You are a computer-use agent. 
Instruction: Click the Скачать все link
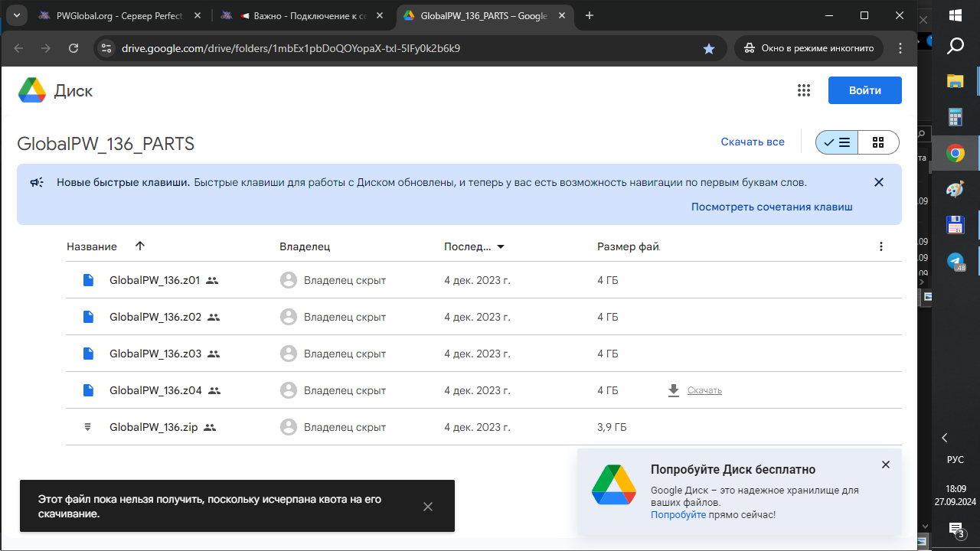[753, 142]
